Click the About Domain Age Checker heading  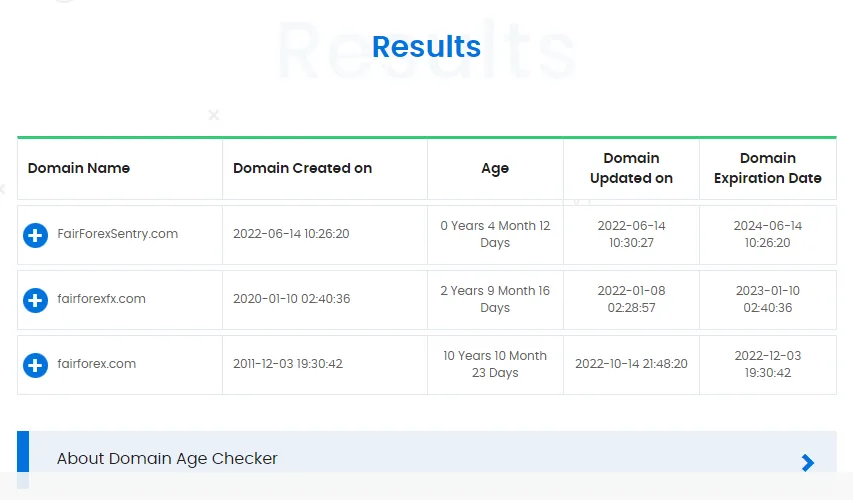(167, 459)
